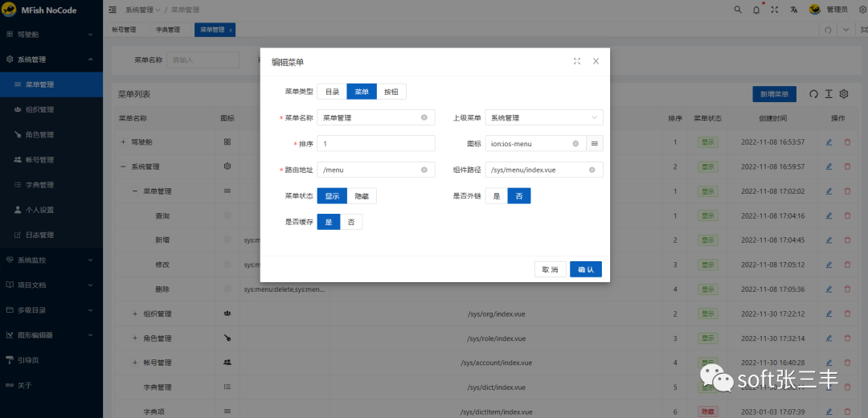Open the icon picker next to ion:ios-menu

595,143
